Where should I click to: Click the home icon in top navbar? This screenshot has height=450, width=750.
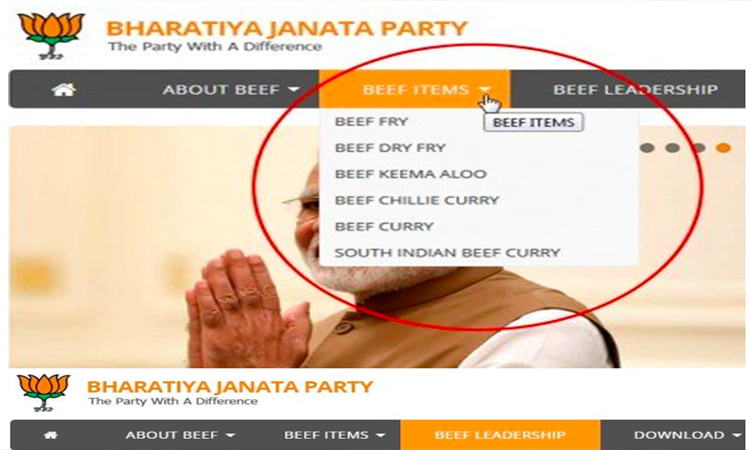(64, 89)
